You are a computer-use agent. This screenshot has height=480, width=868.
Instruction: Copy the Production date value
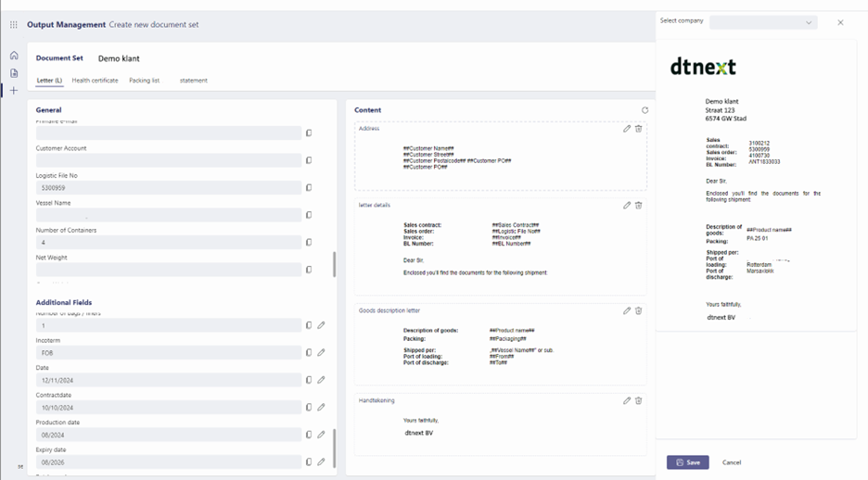click(309, 435)
